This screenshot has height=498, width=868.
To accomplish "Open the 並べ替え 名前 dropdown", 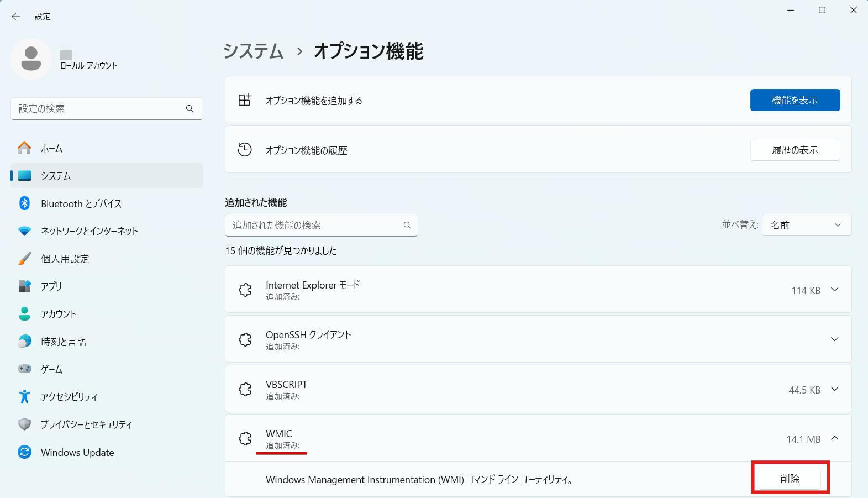I will (x=807, y=225).
